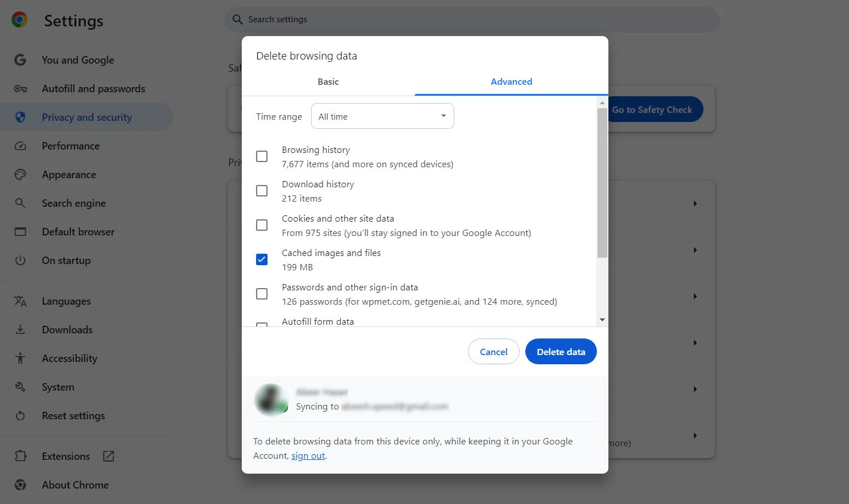Open the Time range dropdown
Viewport: 849px width, 504px height.
(382, 116)
